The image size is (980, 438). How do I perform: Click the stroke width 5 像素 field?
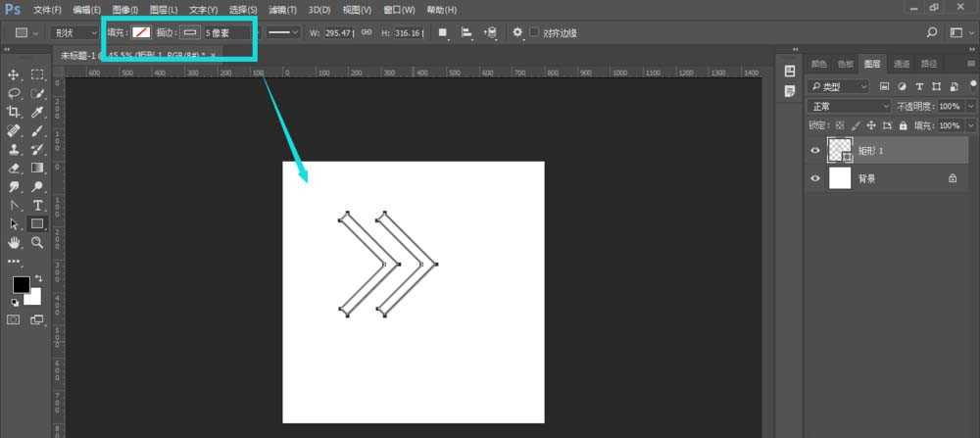tap(223, 32)
